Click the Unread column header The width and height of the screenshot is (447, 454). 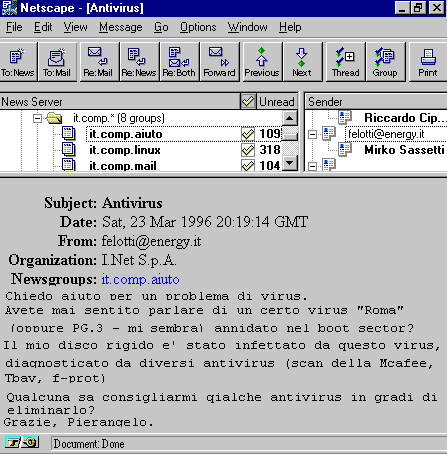[x=277, y=101]
